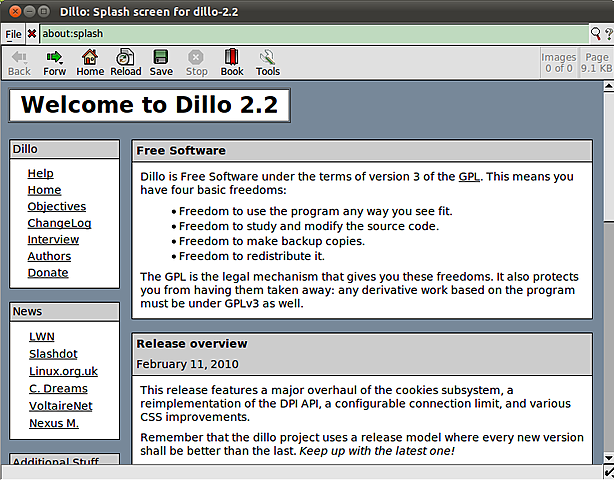Click scrollbar down arrow
This screenshot has width=614, height=480.
(609, 458)
